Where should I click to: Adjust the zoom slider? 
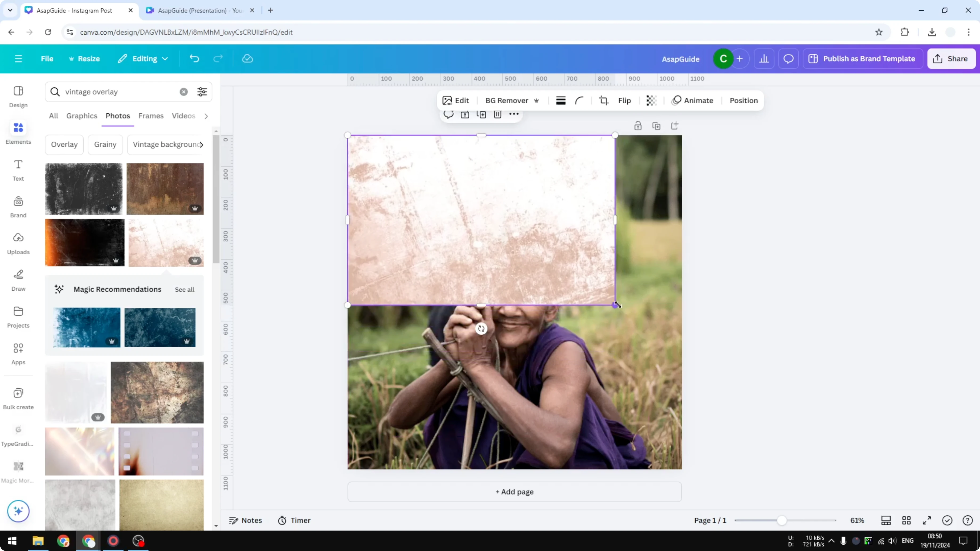coord(783,520)
